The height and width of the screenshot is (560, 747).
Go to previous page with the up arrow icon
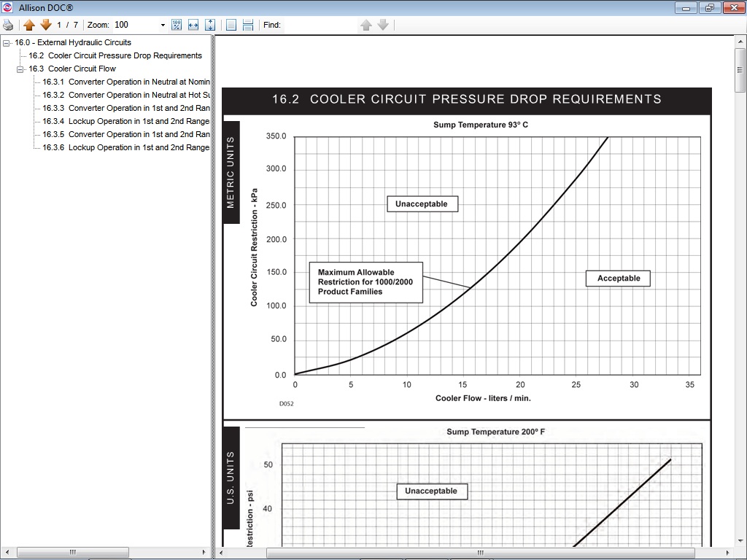pos(28,24)
